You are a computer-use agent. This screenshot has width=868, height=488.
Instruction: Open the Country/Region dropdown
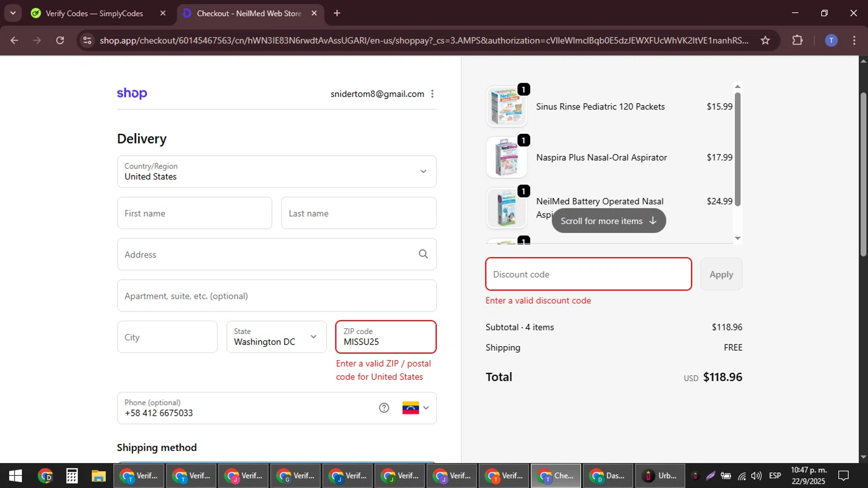[277, 171]
